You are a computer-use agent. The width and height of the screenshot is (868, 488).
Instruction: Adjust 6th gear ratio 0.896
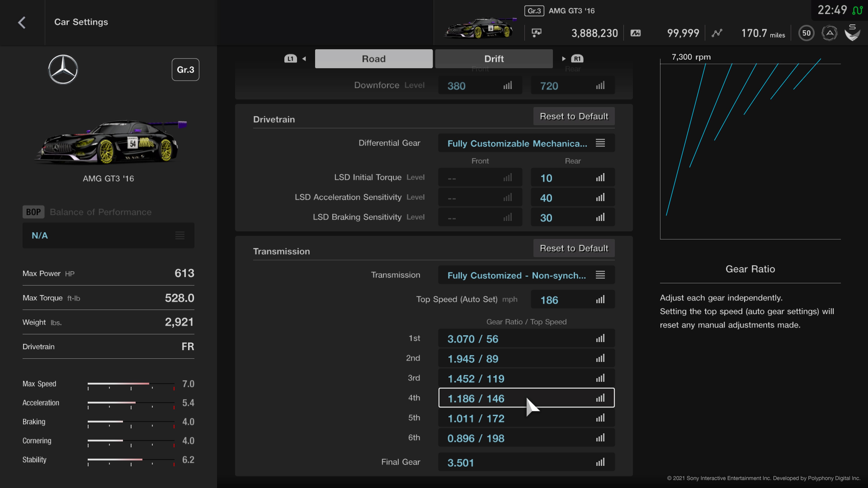click(x=526, y=438)
